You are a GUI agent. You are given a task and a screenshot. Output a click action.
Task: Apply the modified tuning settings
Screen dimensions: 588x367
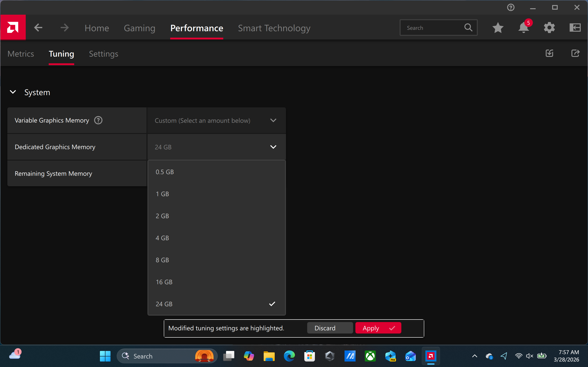tap(378, 328)
